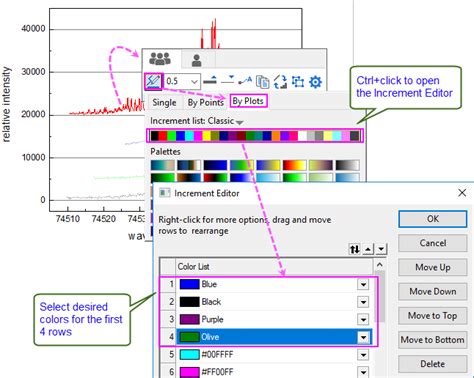This screenshot has width=474, height=378.
Task: Click the Move Down button
Action: point(433,291)
